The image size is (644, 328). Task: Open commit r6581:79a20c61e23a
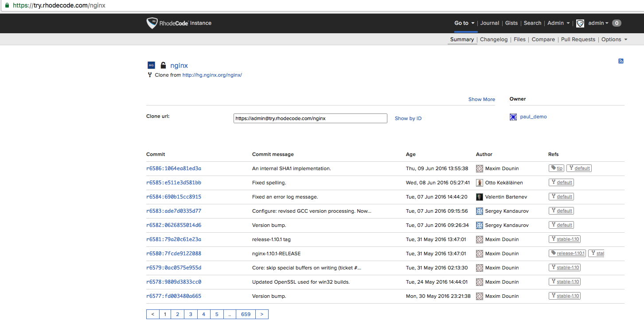pyautogui.click(x=174, y=239)
